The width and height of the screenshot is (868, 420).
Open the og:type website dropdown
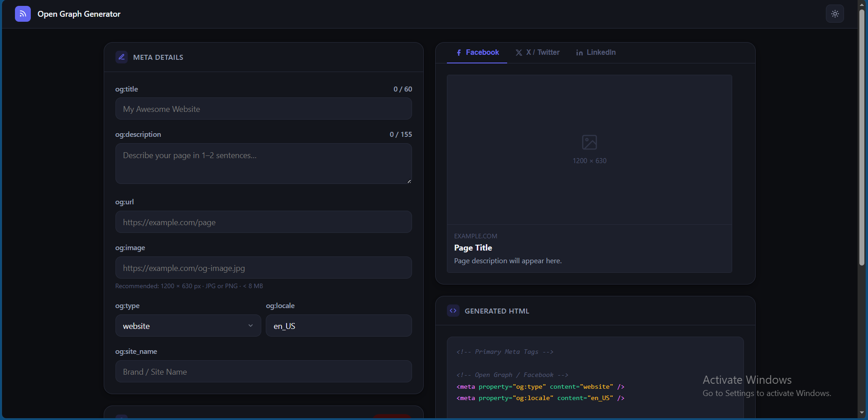[x=188, y=326]
